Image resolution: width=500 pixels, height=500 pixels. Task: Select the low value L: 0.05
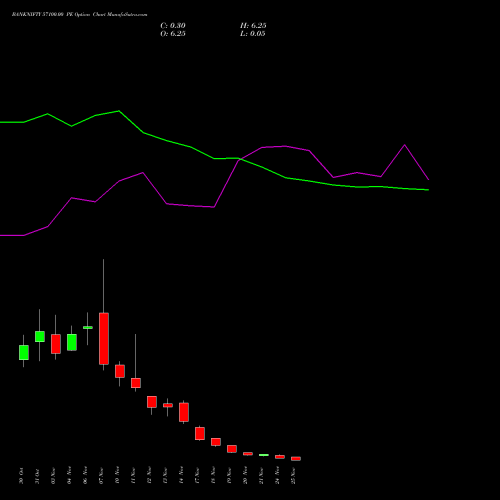253,34
